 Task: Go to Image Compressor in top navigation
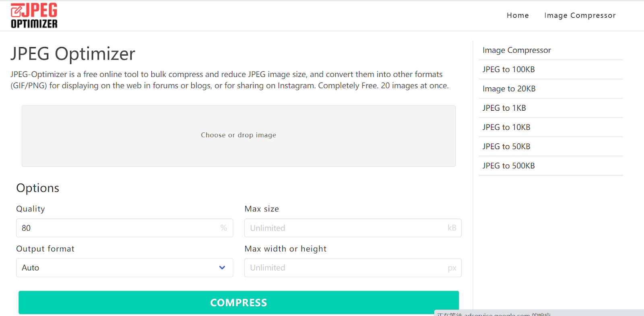pos(580,15)
